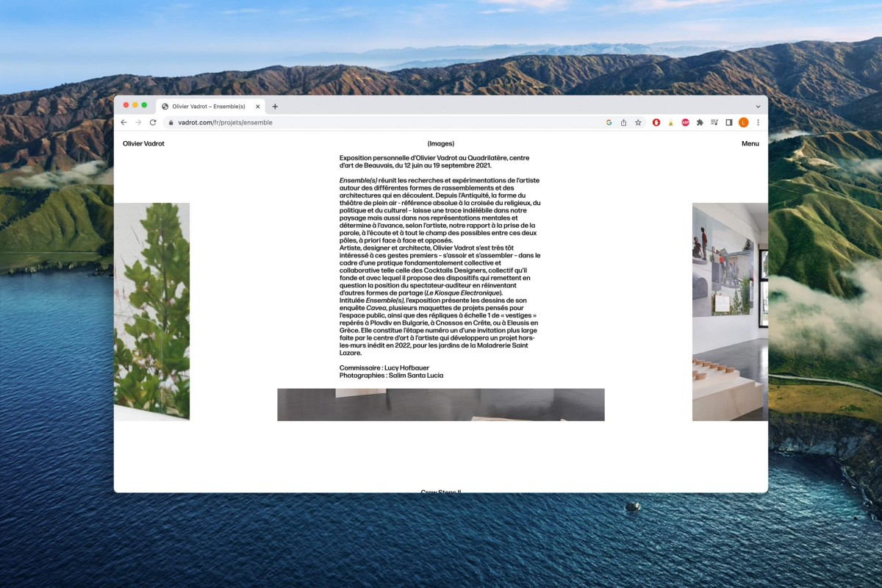This screenshot has width=882, height=588.
Task: Reload the vadrot.com page
Action: click(153, 123)
